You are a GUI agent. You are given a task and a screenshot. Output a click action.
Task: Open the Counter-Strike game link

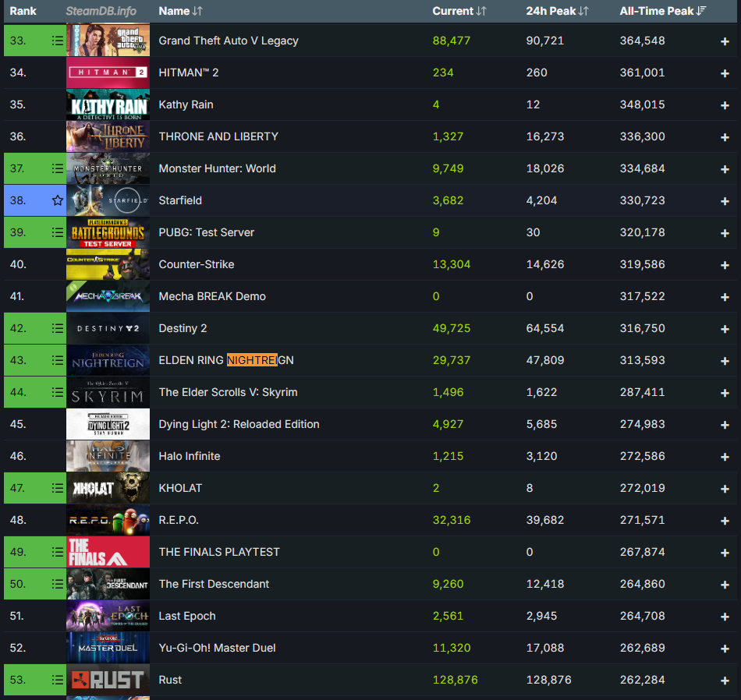click(196, 264)
